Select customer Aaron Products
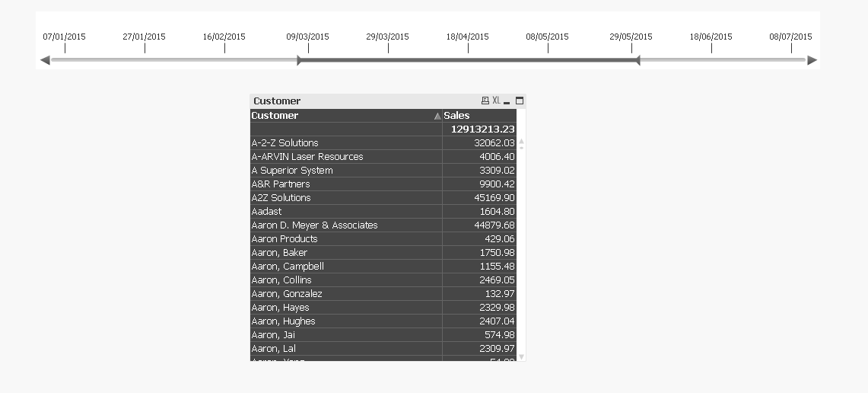The width and height of the screenshot is (868, 393). click(346, 239)
